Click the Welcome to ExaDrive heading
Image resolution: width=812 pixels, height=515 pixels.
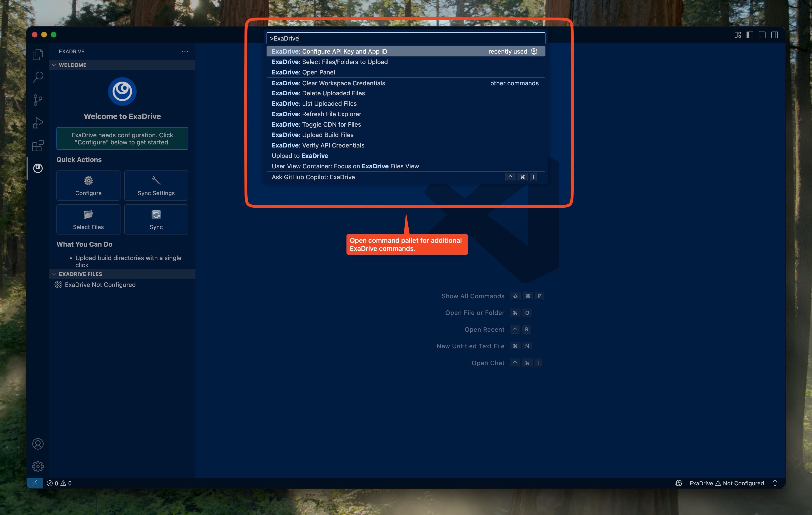coord(122,116)
